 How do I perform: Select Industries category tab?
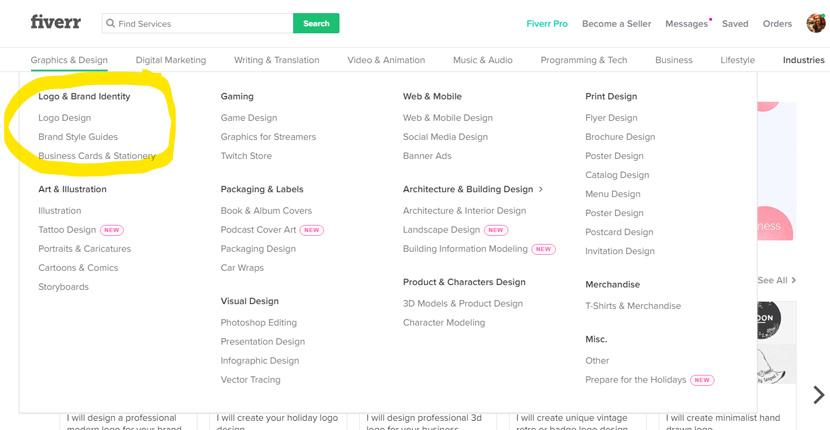pyautogui.click(x=804, y=60)
